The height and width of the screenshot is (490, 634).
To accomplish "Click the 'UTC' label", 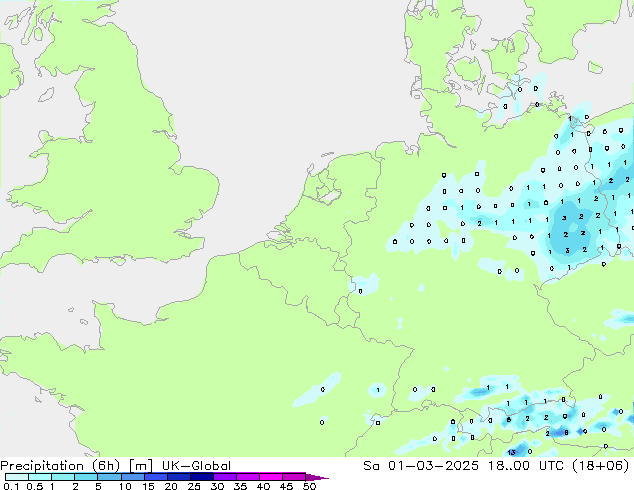I will point(551,466).
